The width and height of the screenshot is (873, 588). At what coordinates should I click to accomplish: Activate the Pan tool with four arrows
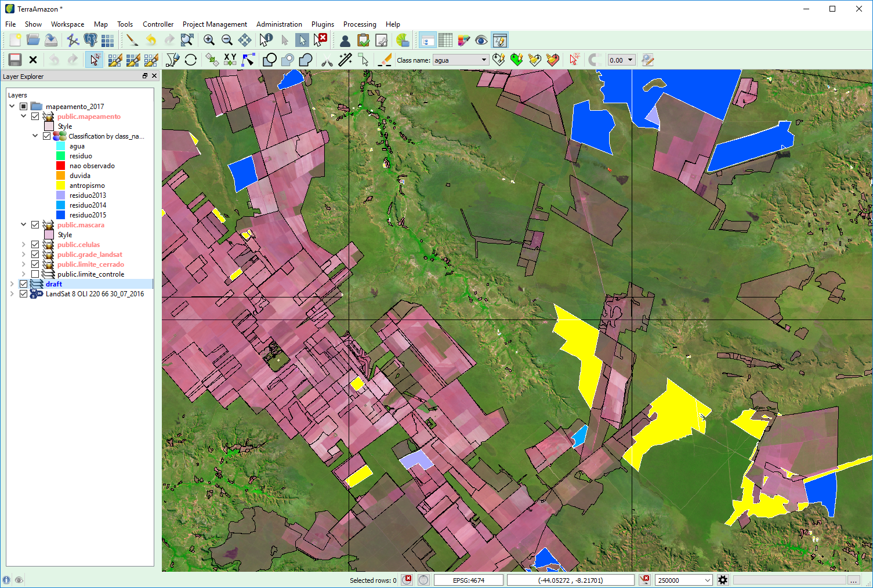pyautogui.click(x=245, y=40)
